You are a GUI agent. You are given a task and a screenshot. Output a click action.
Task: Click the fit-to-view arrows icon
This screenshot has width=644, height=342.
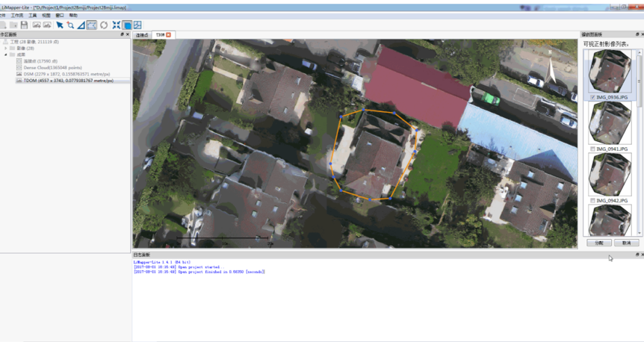click(117, 25)
